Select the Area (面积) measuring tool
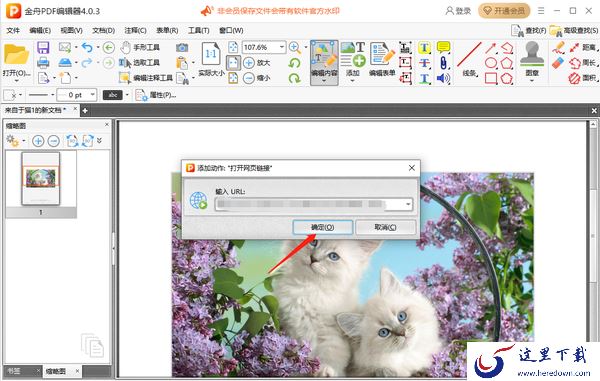The height and width of the screenshot is (381, 600). [x=583, y=78]
